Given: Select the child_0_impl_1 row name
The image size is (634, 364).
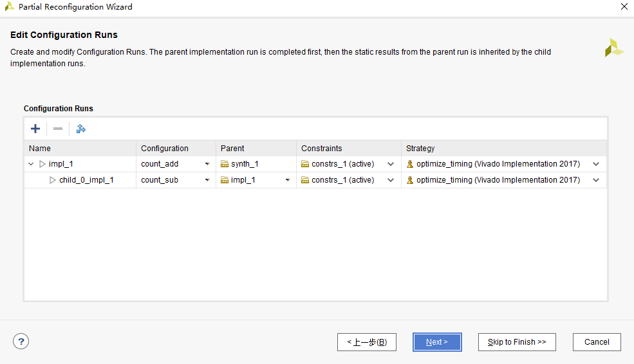Looking at the screenshot, I should pos(86,180).
